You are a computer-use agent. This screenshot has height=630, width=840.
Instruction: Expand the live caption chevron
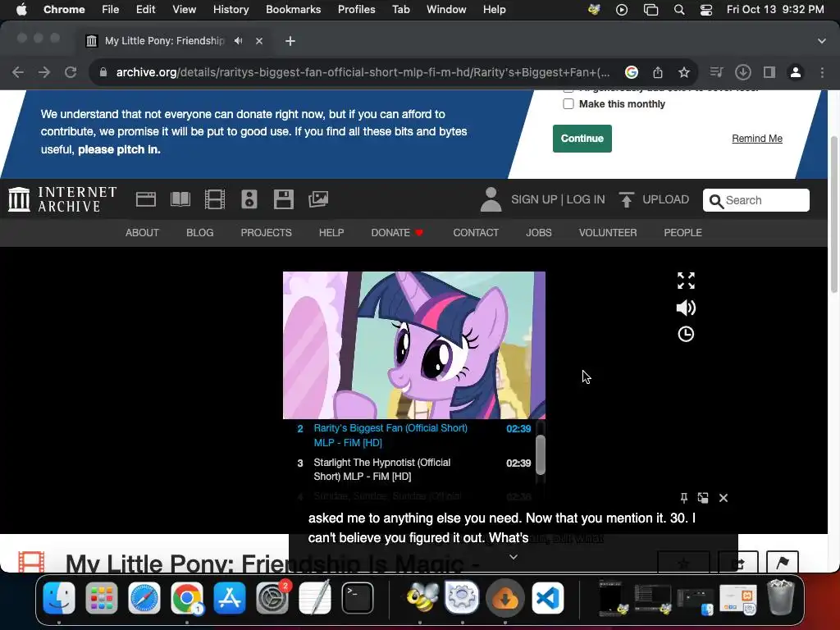pos(514,557)
